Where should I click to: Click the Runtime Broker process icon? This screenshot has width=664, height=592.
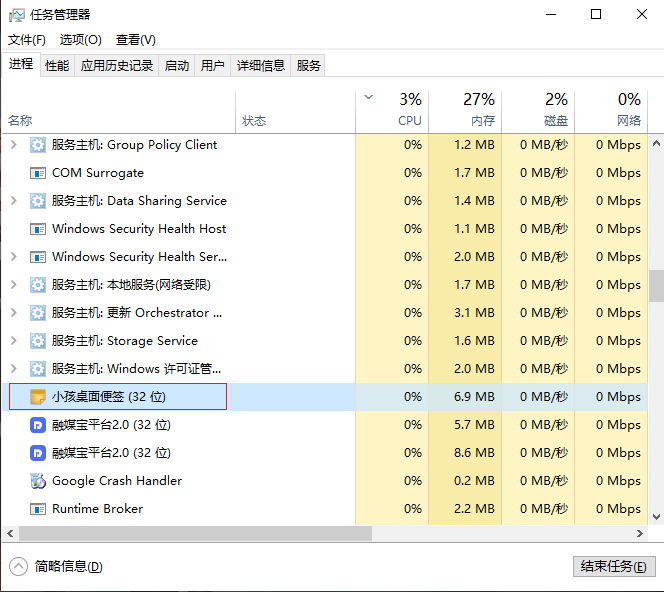(x=38, y=509)
